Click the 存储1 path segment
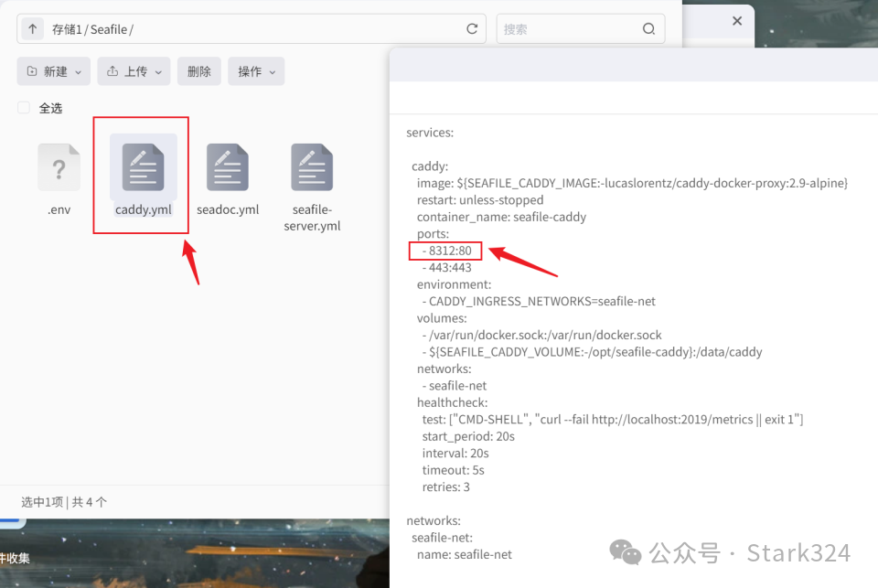878x588 pixels. pyautogui.click(x=67, y=29)
